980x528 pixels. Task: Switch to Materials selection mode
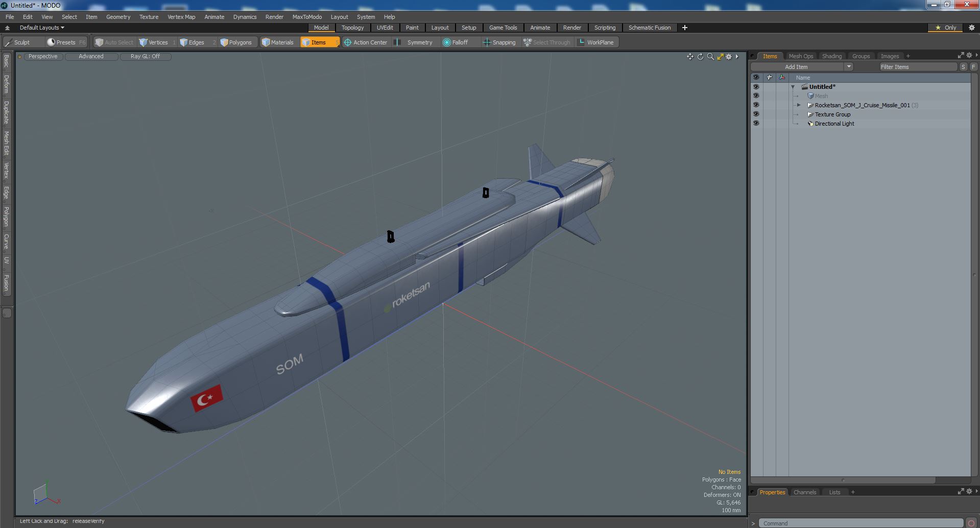pos(279,42)
